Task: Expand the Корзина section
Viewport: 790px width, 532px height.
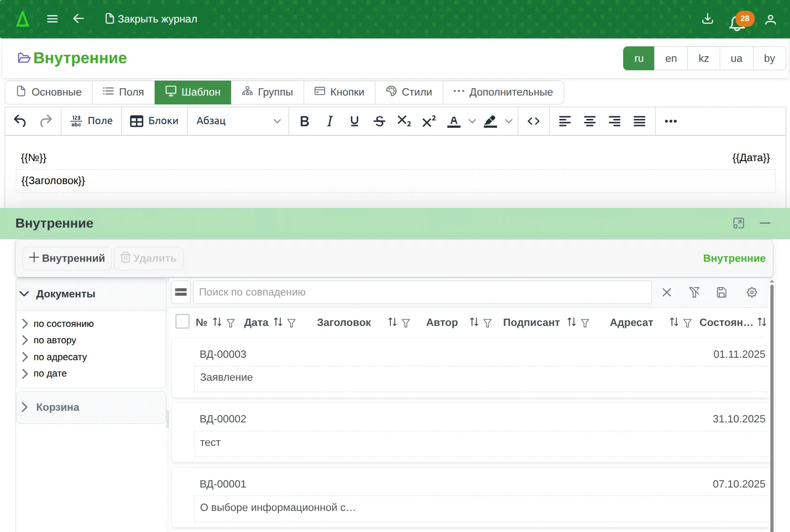Action: (x=25, y=407)
